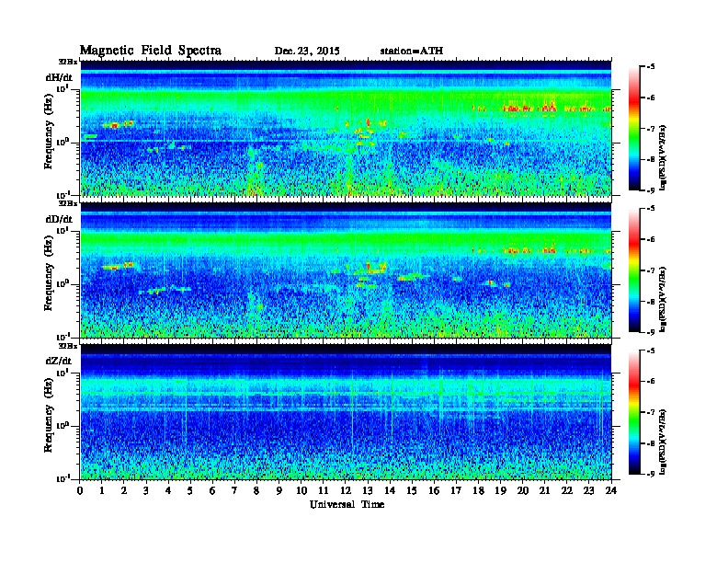Click the date "Dec. 23, 2015"
Viewport: 728px width, 563px height.
click(307, 52)
